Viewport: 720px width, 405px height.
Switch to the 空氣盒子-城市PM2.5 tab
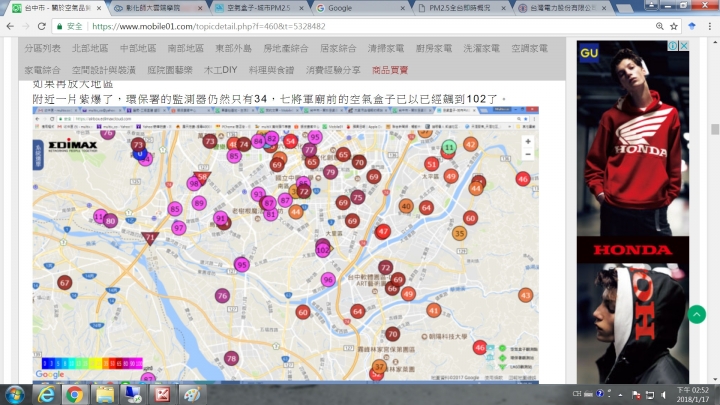(259, 8)
